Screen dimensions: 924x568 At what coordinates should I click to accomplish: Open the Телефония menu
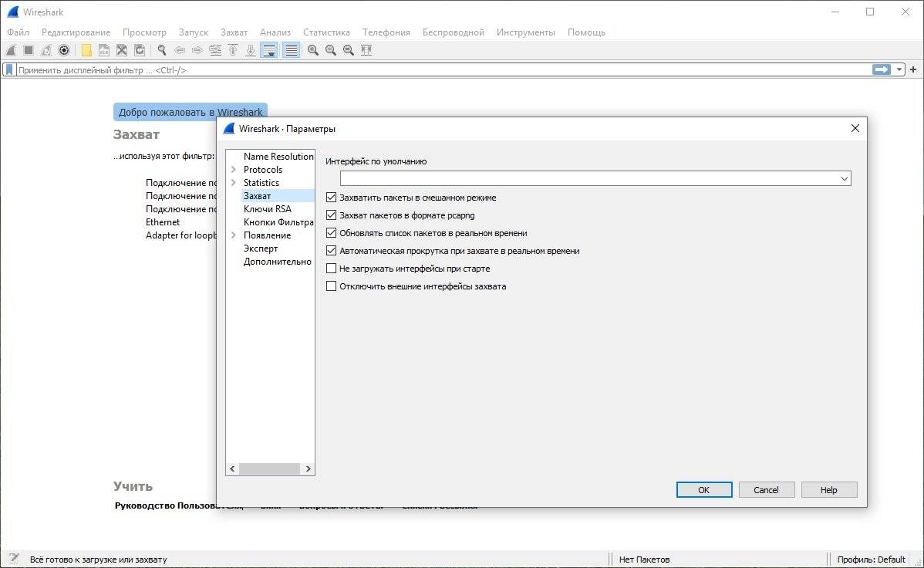pos(386,32)
